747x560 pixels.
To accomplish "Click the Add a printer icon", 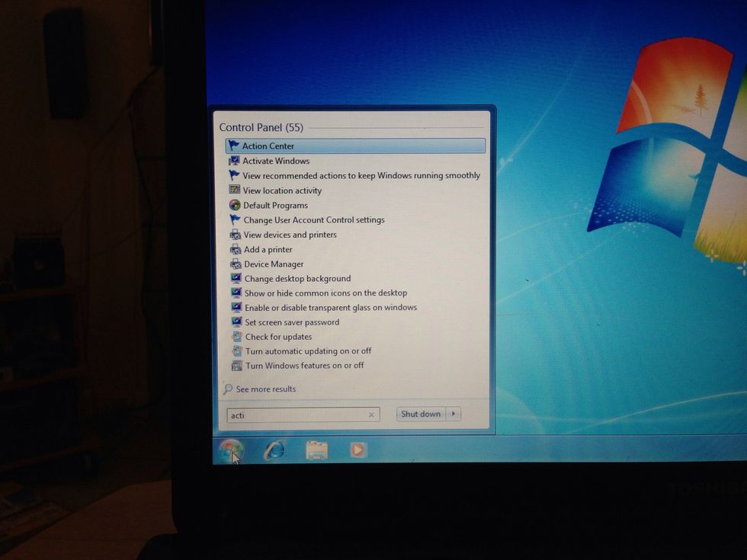I will [x=236, y=250].
